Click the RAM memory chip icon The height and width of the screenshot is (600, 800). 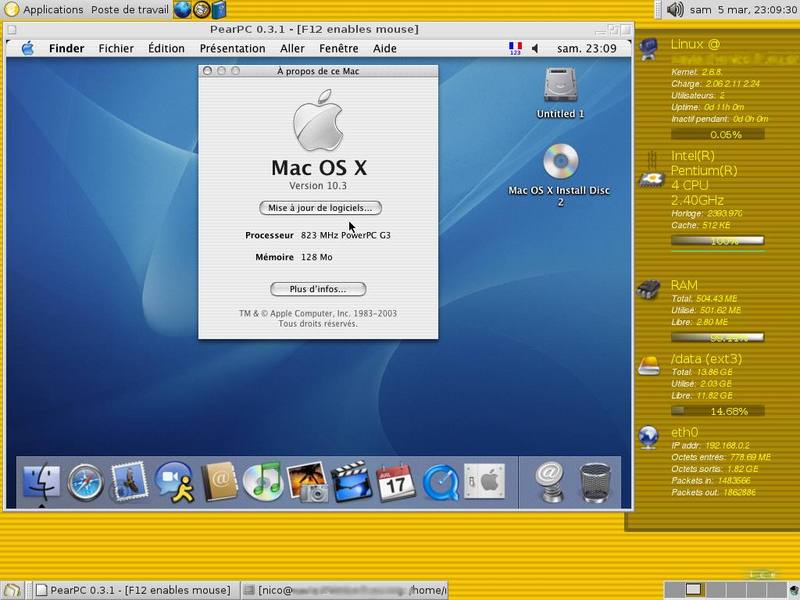click(x=648, y=289)
